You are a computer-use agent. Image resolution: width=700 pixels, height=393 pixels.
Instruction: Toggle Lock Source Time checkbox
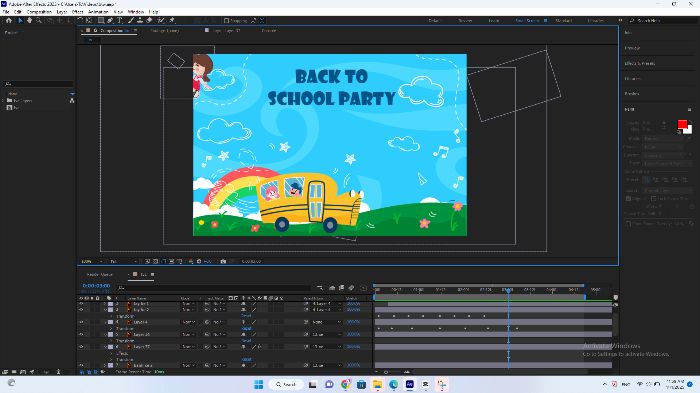click(x=653, y=198)
